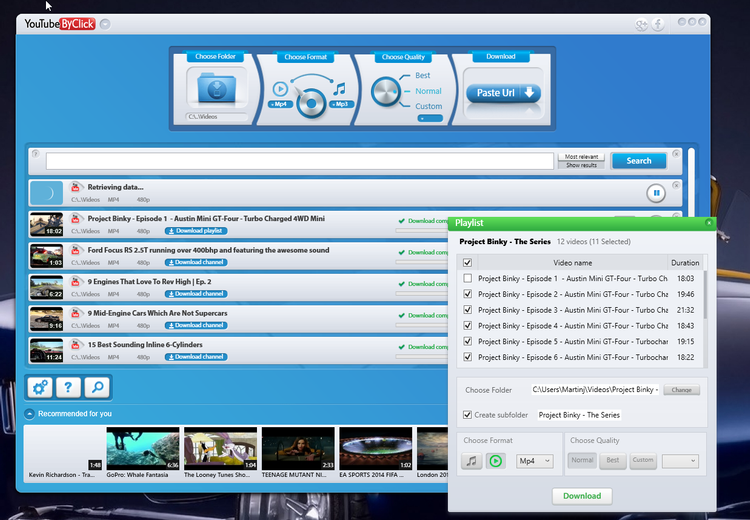750x520 pixels.
Task: Open GoPro: Whale Fantasia recommended thumbnail
Action: point(143,449)
